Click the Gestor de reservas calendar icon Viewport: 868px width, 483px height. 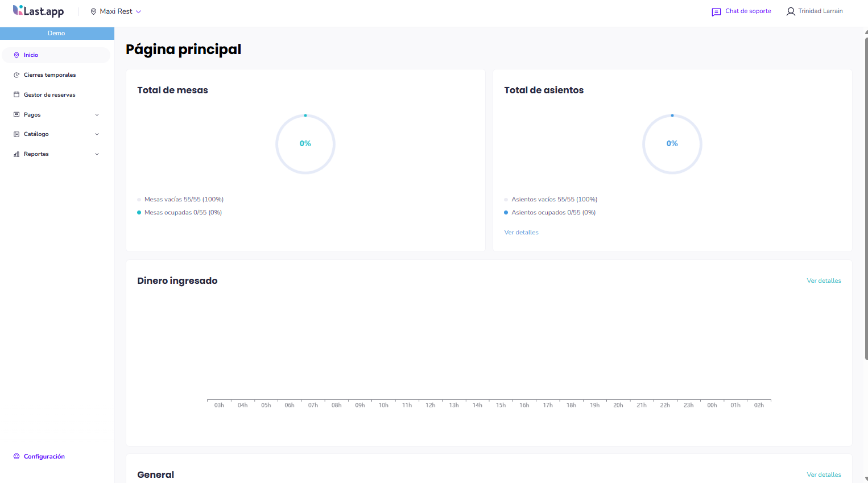point(16,94)
